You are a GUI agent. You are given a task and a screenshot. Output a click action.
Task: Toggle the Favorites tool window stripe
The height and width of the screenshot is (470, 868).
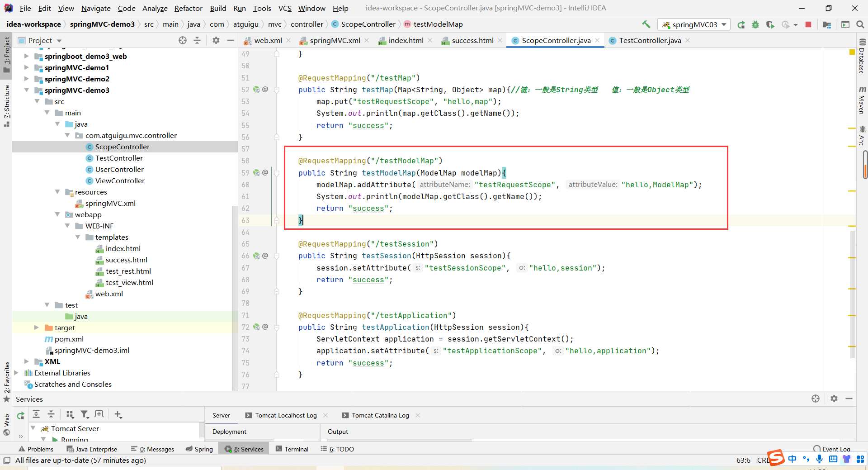pos(7,381)
